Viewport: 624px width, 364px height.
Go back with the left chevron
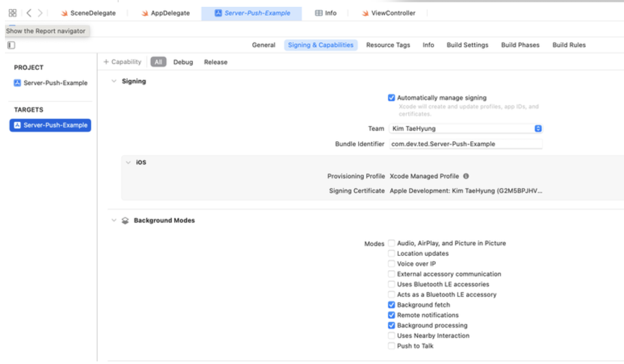tap(29, 13)
